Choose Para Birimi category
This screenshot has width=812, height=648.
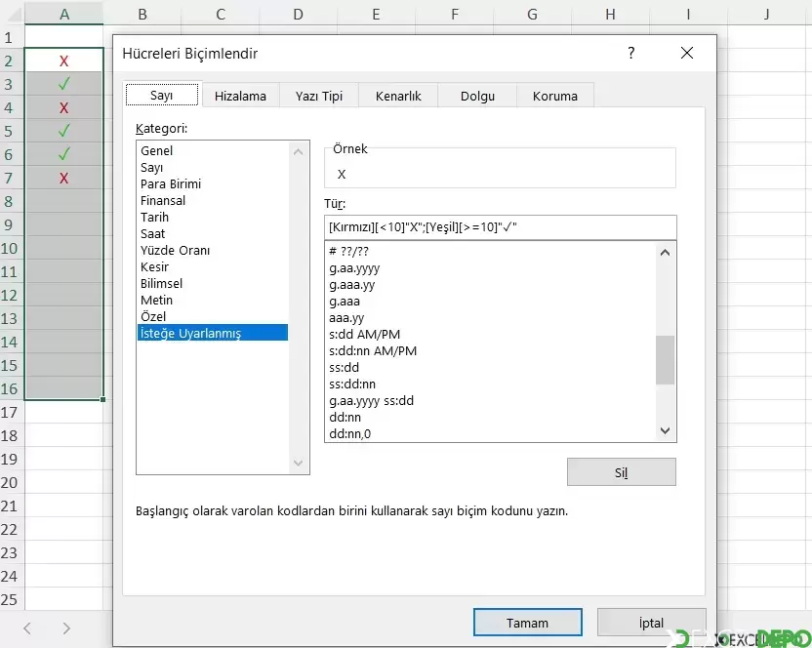click(x=213, y=183)
